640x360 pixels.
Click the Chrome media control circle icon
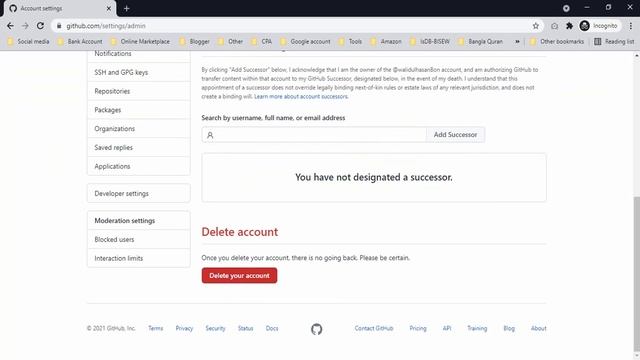(566, 8)
